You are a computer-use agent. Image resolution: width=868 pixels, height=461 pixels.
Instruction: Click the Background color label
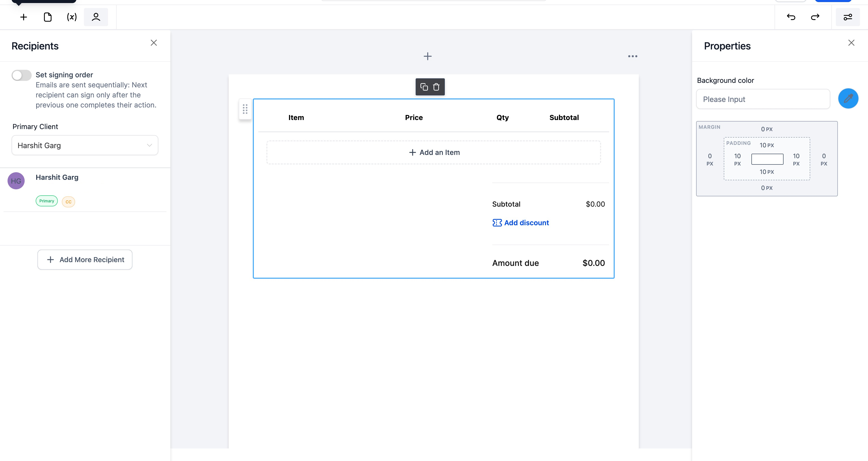click(x=725, y=81)
